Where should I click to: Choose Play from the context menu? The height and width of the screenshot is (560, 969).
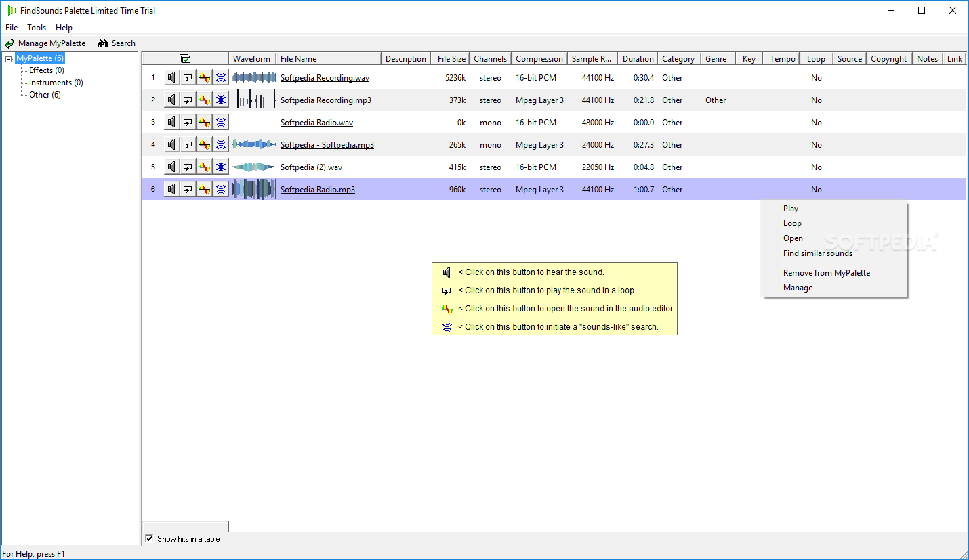coord(833,209)
